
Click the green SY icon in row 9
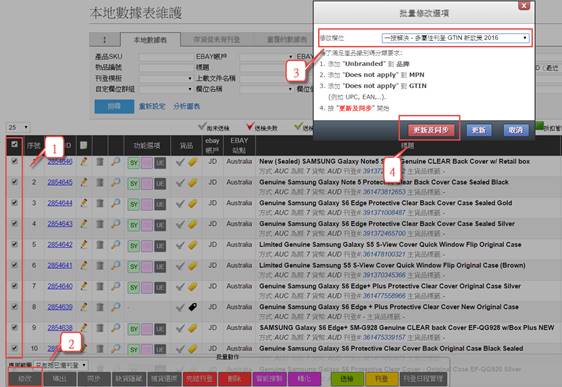pos(133,329)
